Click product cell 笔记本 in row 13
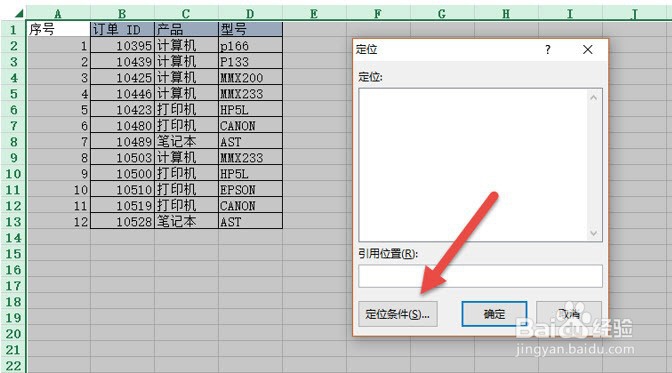Viewport: 672px width, 373px height. tap(186, 221)
